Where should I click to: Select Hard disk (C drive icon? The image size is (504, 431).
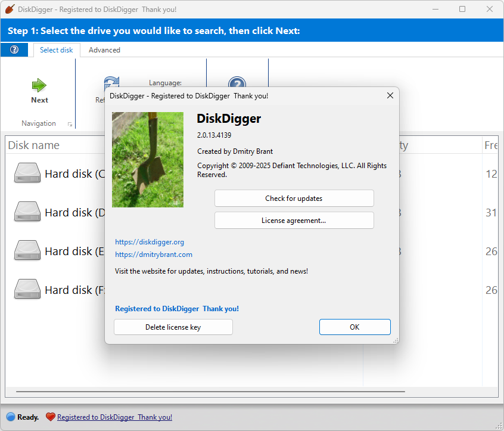pyautogui.click(x=27, y=173)
